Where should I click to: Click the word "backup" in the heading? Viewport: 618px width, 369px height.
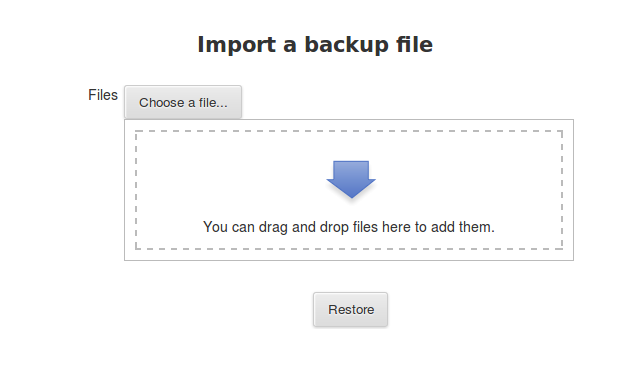[x=346, y=45]
